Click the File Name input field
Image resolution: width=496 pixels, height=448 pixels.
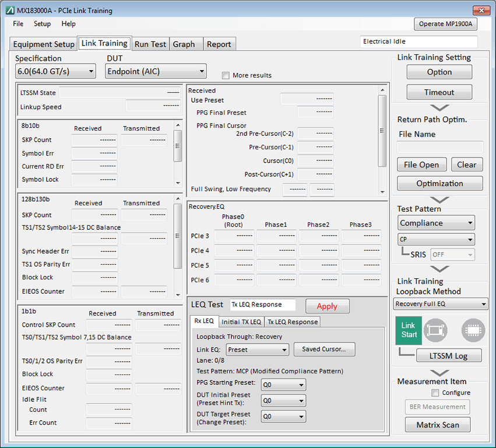(440, 147)
